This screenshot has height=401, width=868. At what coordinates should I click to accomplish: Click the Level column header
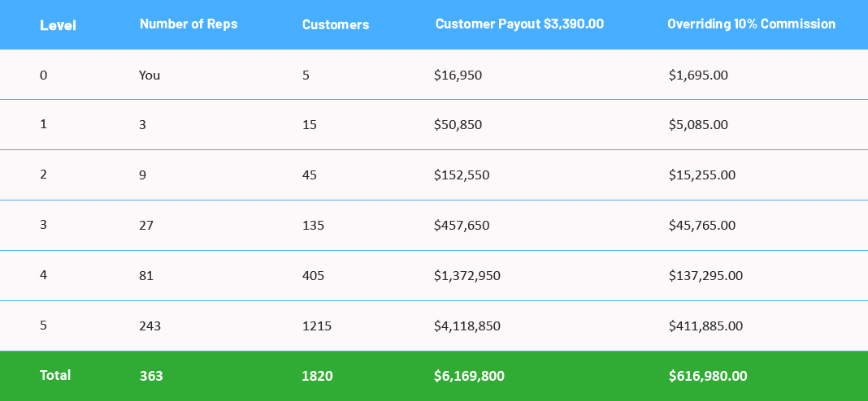coord(58,24)
